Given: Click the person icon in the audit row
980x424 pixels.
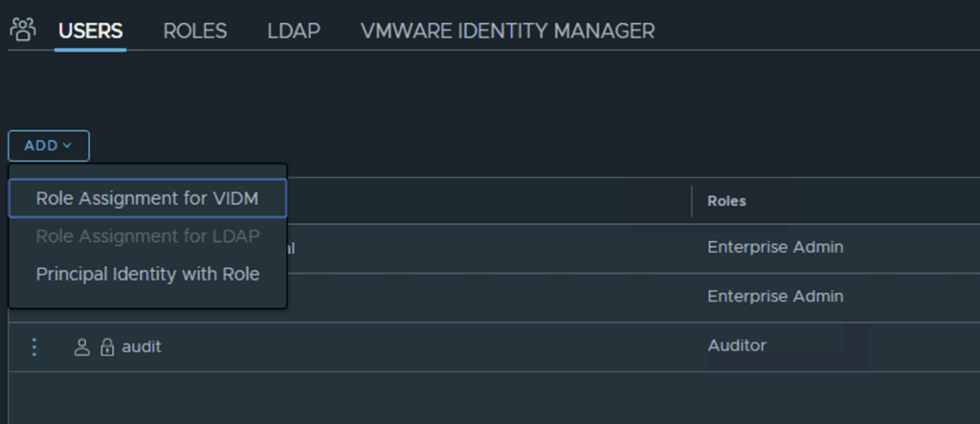Looking at the screenshot, I should pos(82,346).
